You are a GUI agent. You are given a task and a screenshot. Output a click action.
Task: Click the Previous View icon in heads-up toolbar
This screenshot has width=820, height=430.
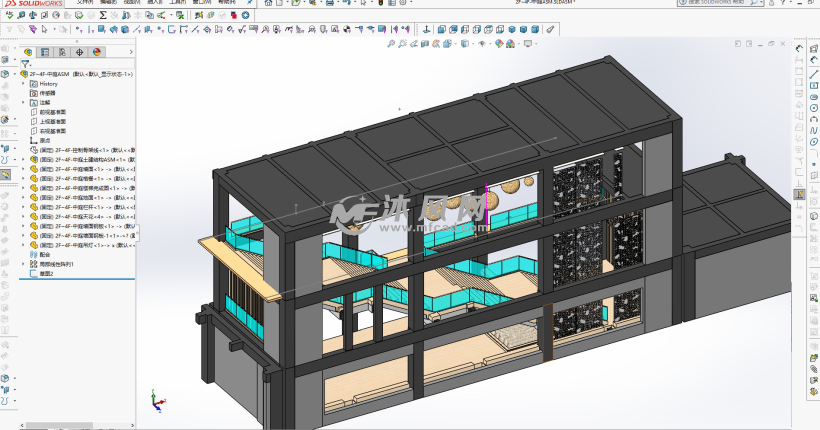pos(414,44)
